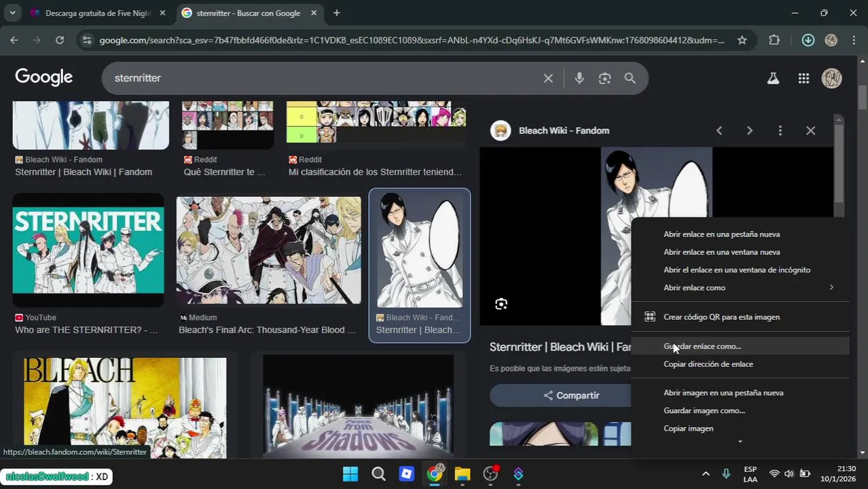Open 'Sternritter | Bleach Wiki | Fandom' top result

tap(84, 172)
